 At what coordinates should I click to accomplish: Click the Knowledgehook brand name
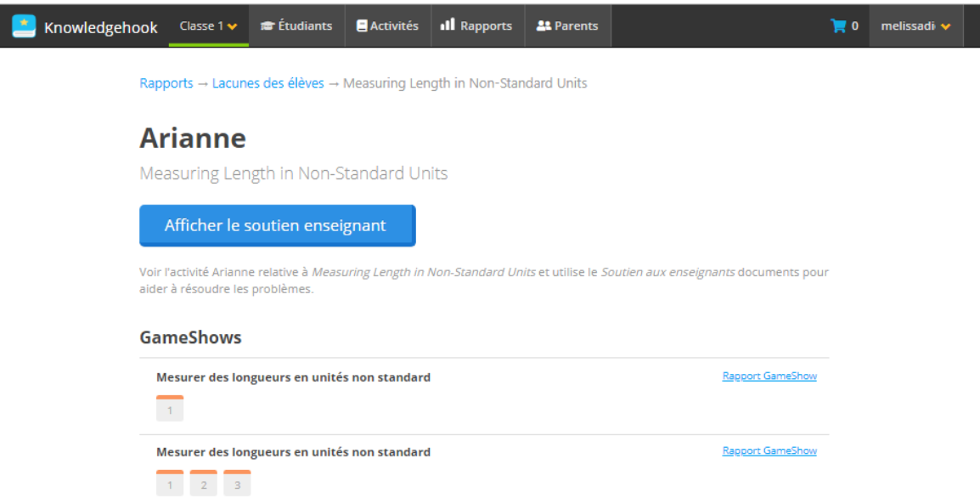coord(100,27)
